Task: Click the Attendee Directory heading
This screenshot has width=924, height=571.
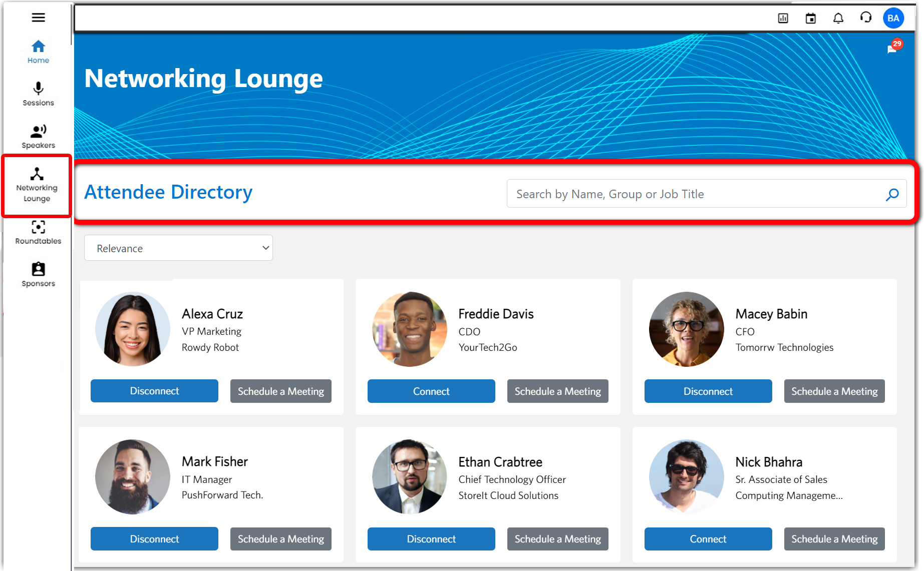Action: pyautogui.click(x=168, y=192)
